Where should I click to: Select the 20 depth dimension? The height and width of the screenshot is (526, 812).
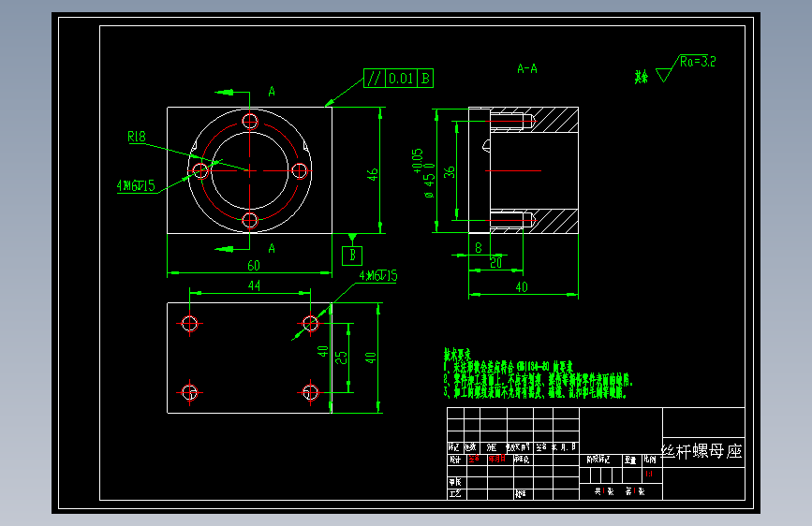496,263
